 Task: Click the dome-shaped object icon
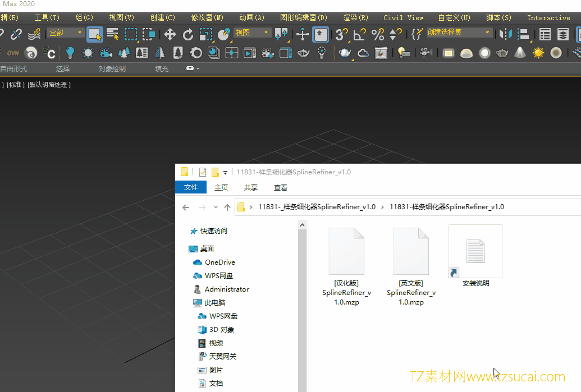[466, 53]
